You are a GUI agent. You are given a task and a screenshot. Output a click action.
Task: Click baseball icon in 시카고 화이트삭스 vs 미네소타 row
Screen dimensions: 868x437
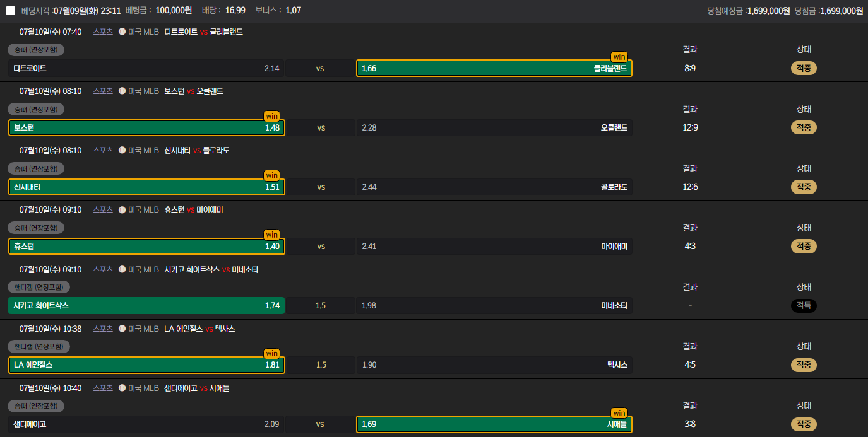[x=122, y=269]
